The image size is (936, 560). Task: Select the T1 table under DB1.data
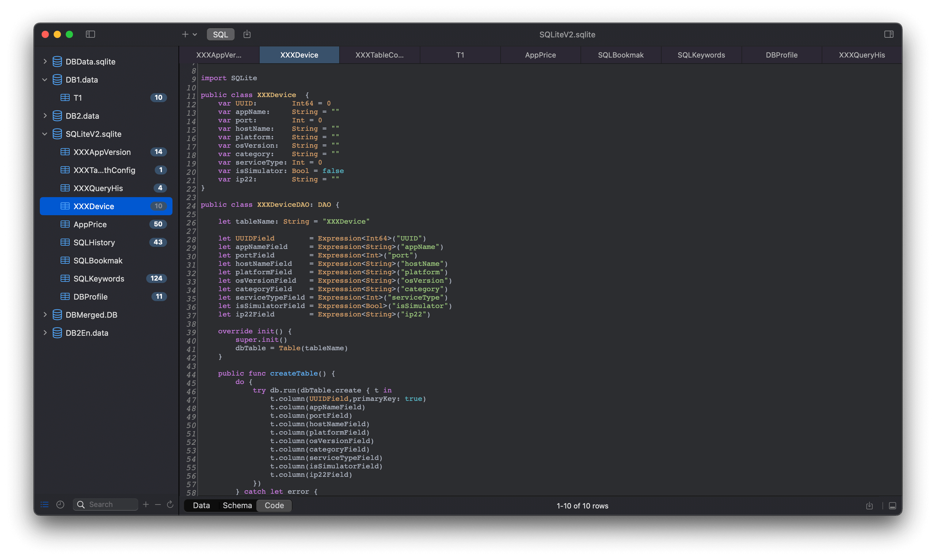click(x=78, y=98)
